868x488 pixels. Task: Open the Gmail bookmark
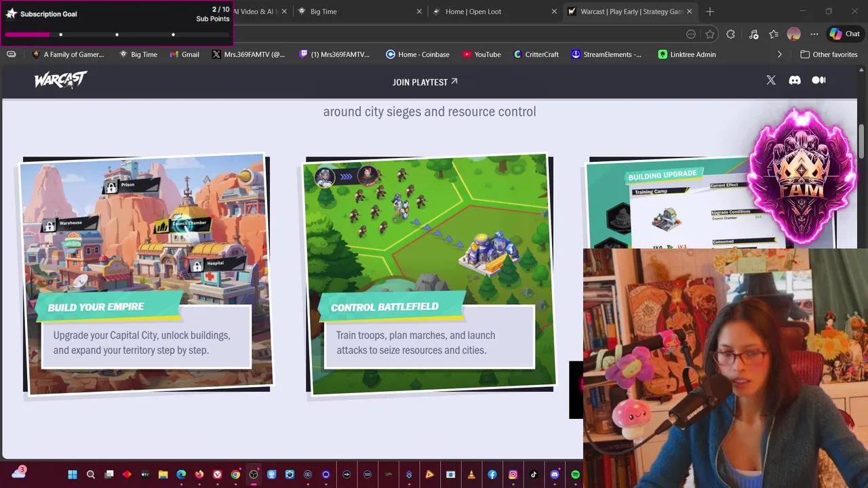click(184, 54)
